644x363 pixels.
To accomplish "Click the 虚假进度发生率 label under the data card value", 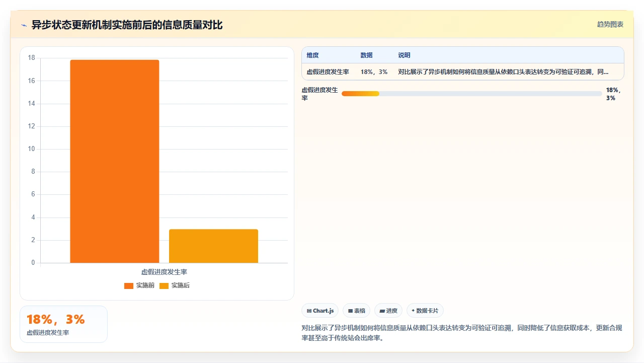I will click(x=48, y=333).
